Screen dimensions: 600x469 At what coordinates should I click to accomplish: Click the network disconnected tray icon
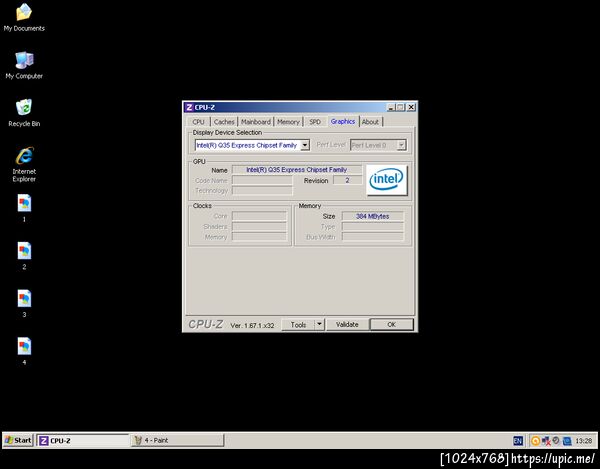(x=546, y=441)
